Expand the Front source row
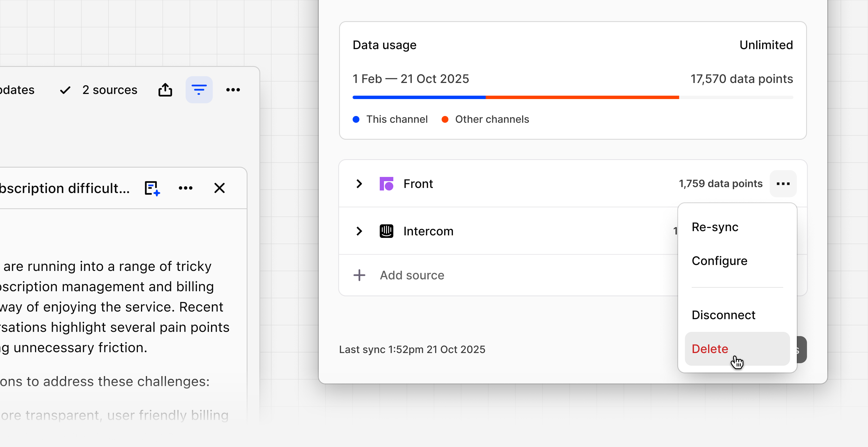 coord(359,184)
